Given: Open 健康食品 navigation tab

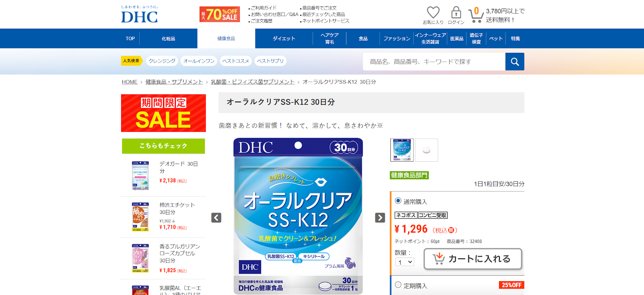Looking at the screenshot, I should tap(226, 39).
